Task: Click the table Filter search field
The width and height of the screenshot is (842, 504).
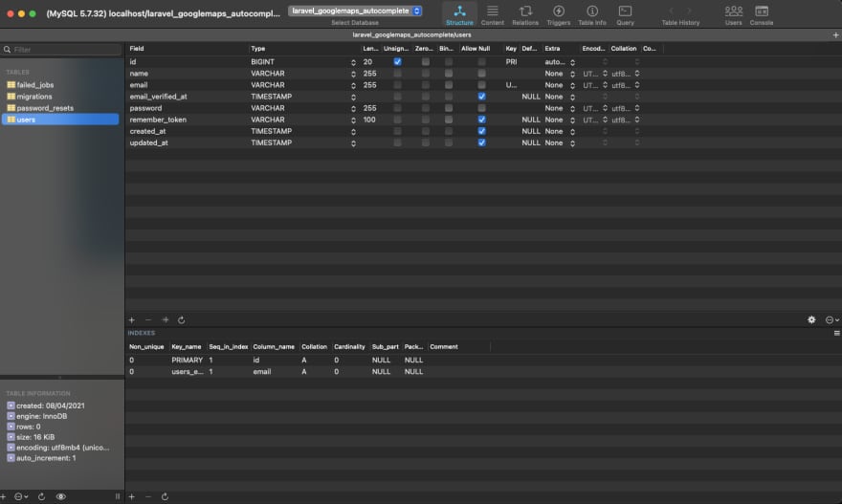Action: click(x=62, y=49)
